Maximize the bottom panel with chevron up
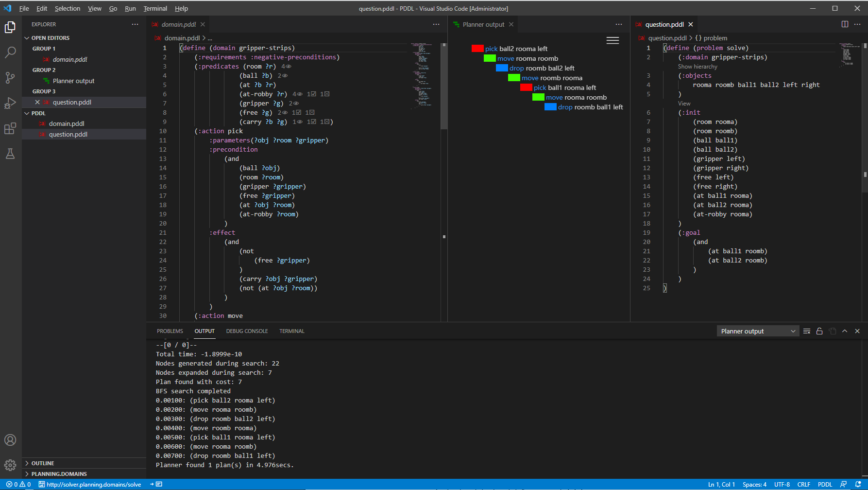 (x=845, y=331)
